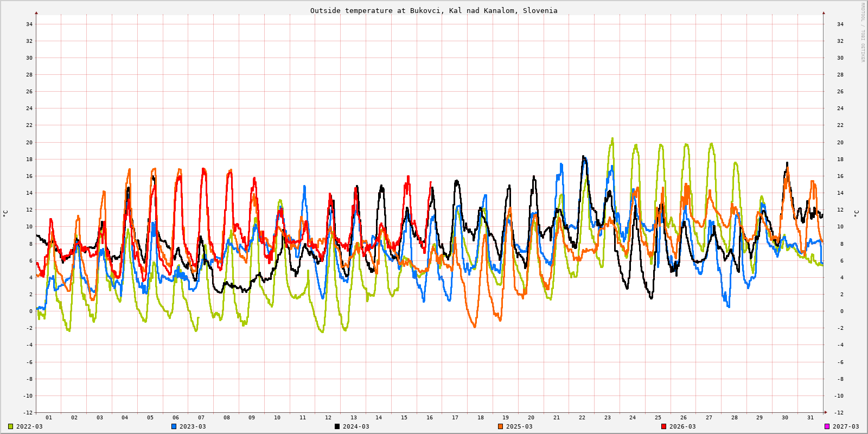
Task: Click the red 2026-03 legend swatch
Action: tap(664, 426)
